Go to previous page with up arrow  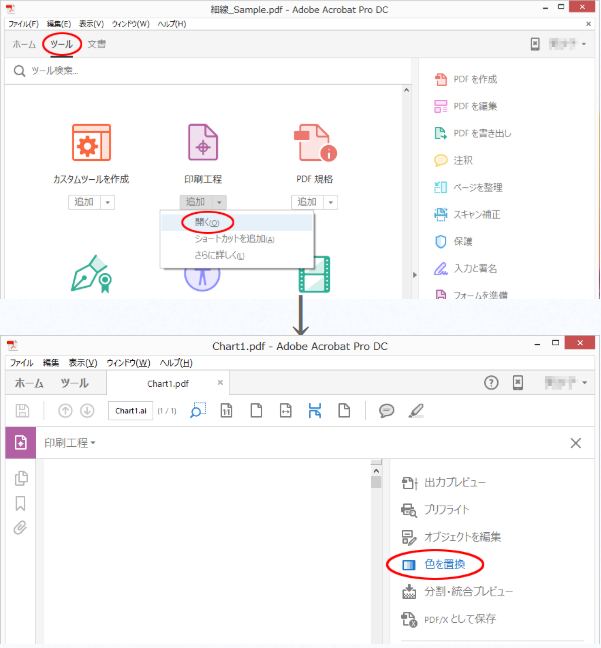pyautogui.click(x=65, y=411)
